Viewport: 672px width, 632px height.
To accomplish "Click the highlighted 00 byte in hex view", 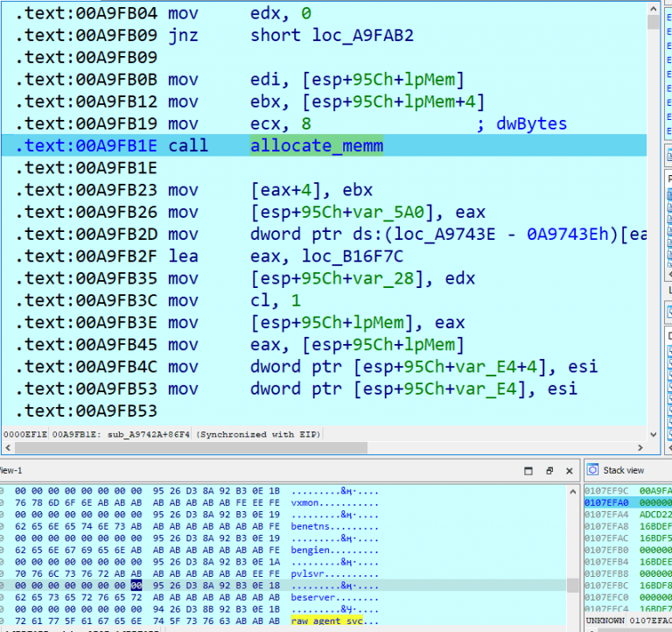I will tap(136, 584).
